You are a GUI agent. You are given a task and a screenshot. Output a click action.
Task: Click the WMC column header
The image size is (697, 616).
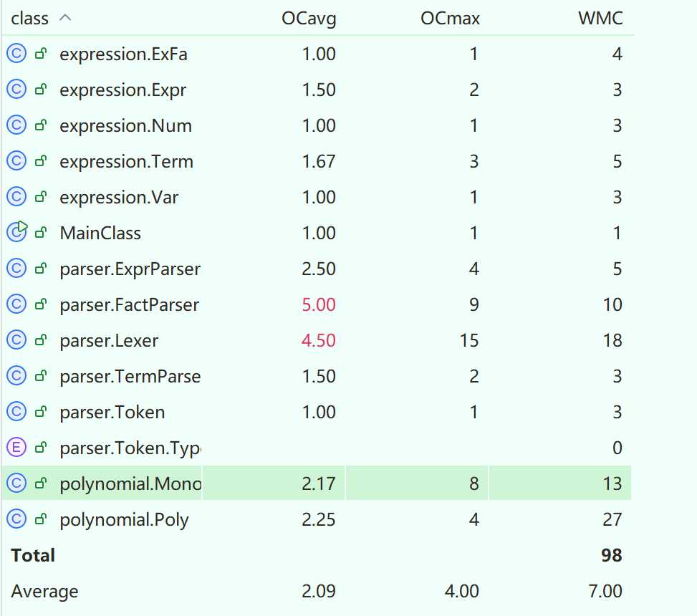point(600,19)
